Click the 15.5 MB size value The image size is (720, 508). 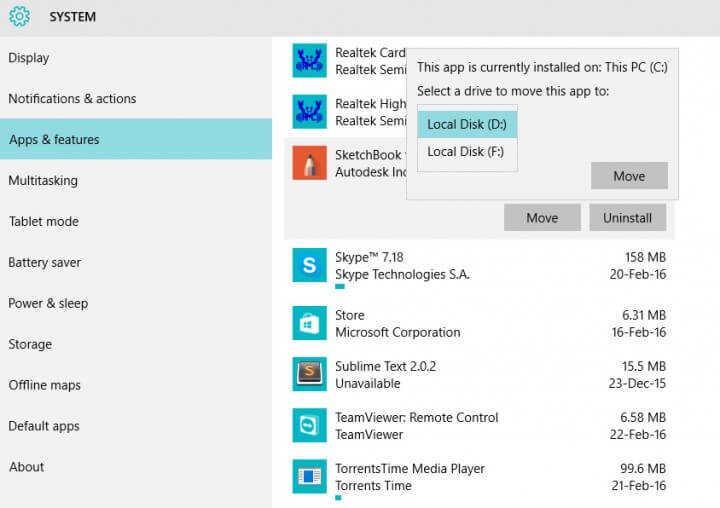pos(644,366)
